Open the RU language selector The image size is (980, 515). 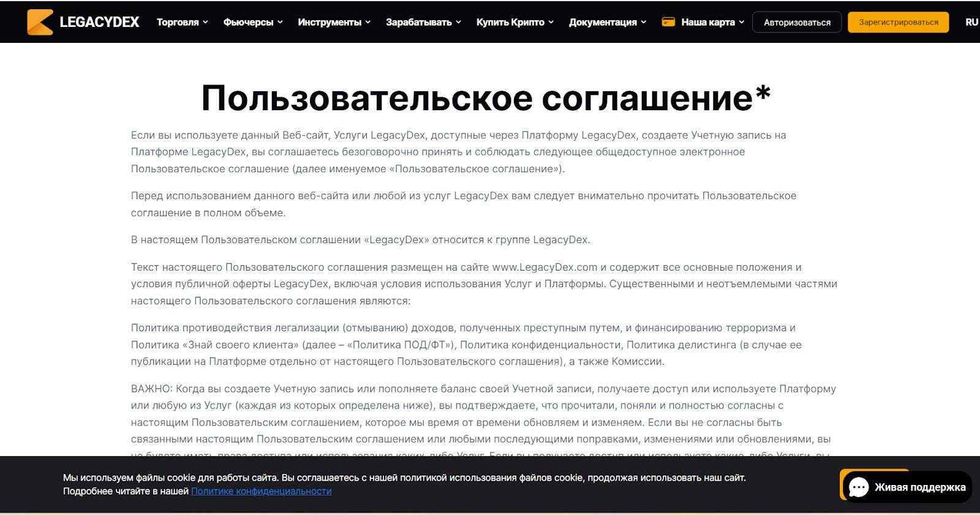pos(971,22)
